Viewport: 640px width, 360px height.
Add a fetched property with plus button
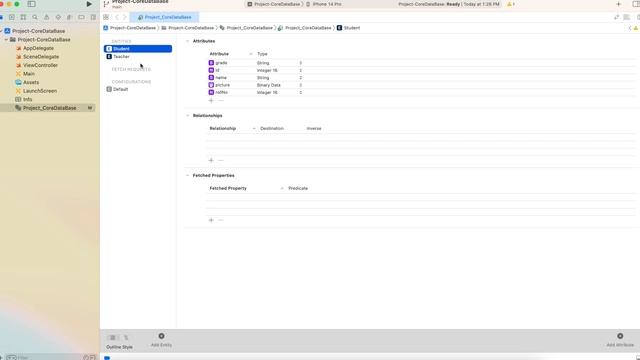(211, 220)
